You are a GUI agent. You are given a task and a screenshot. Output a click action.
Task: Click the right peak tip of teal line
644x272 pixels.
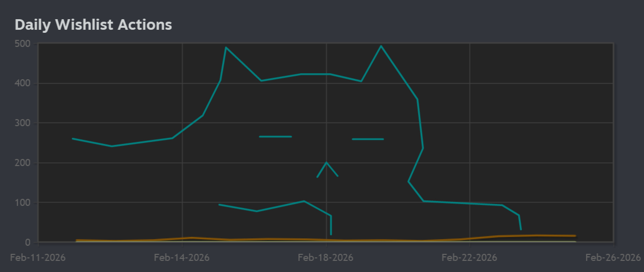pos(381,46)
